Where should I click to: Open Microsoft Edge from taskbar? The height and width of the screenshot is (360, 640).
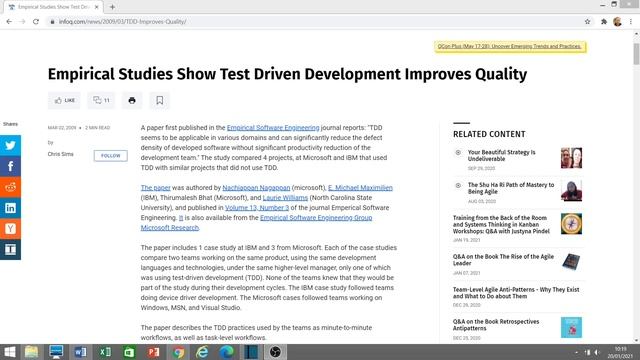(x=227, y=352)
